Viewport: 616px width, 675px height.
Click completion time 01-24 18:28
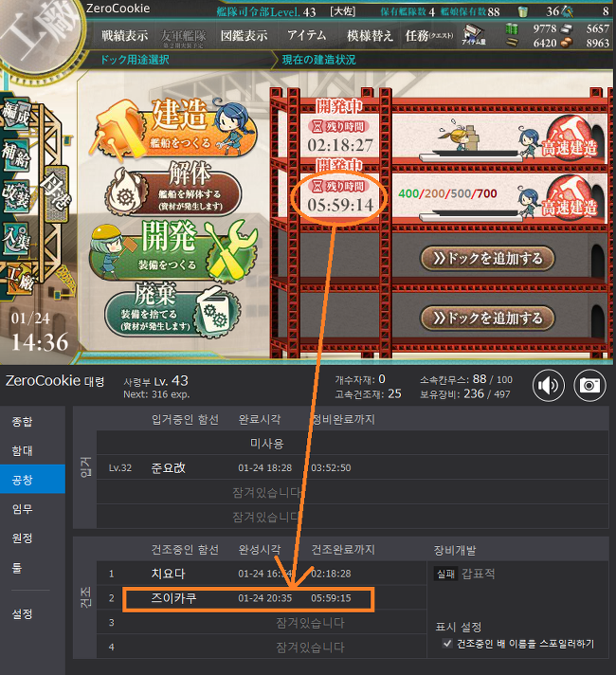pyautogui.click(x=264, y=468)
